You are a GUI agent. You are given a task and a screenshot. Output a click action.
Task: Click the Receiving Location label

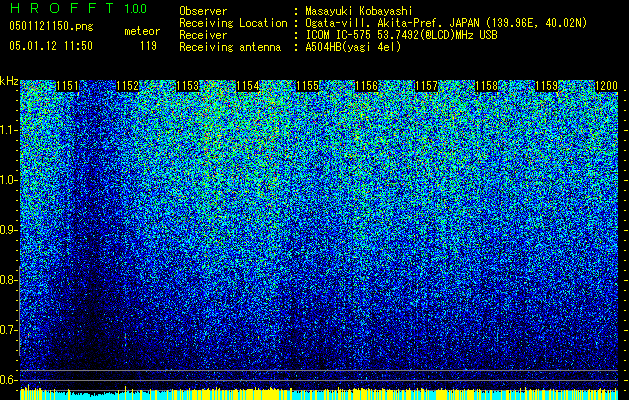click(x=233, y=23)
